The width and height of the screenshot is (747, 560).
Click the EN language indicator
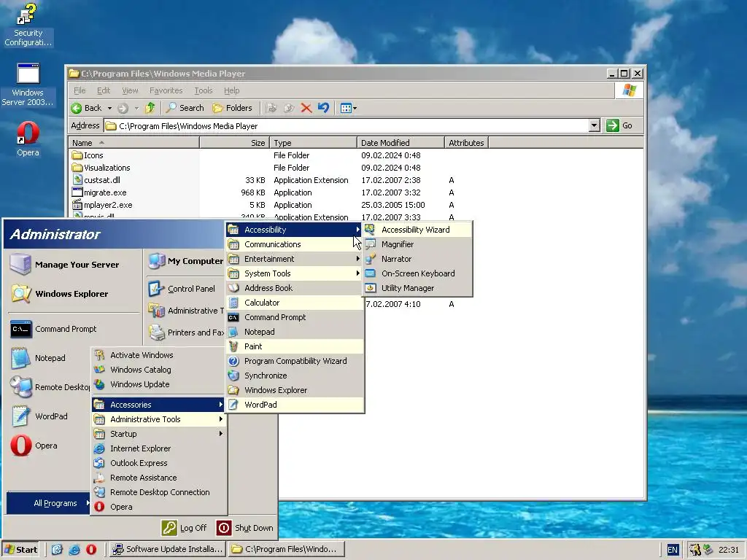(672, 550)
